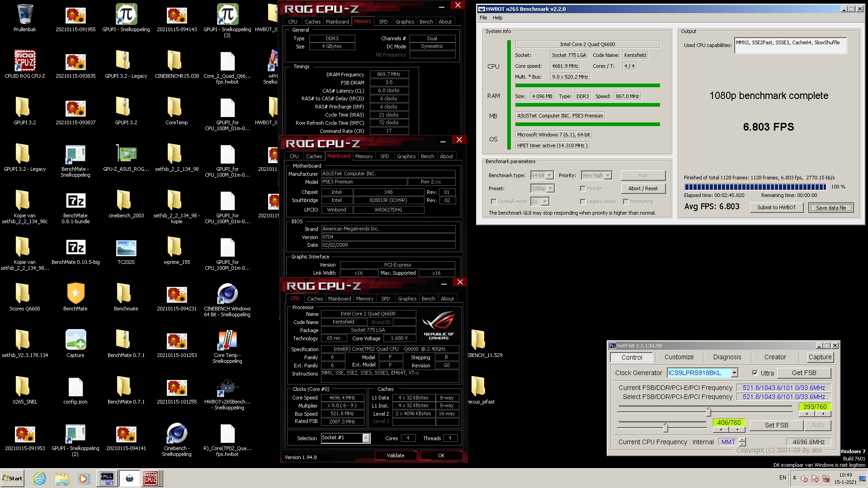868x488 pixels.
Task: Click the 100 % benchmark progress bar
Action: click(755, 187)
